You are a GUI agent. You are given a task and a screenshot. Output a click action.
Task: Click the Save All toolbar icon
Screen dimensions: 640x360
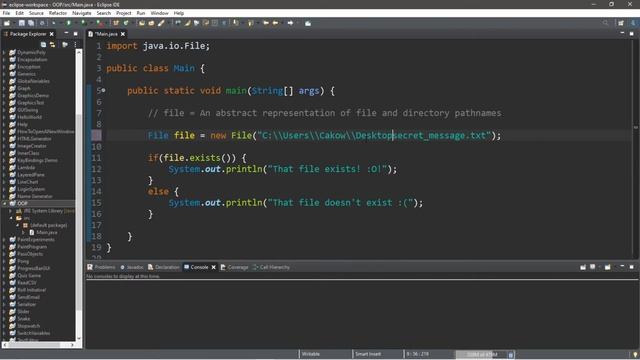click(31, 23)
